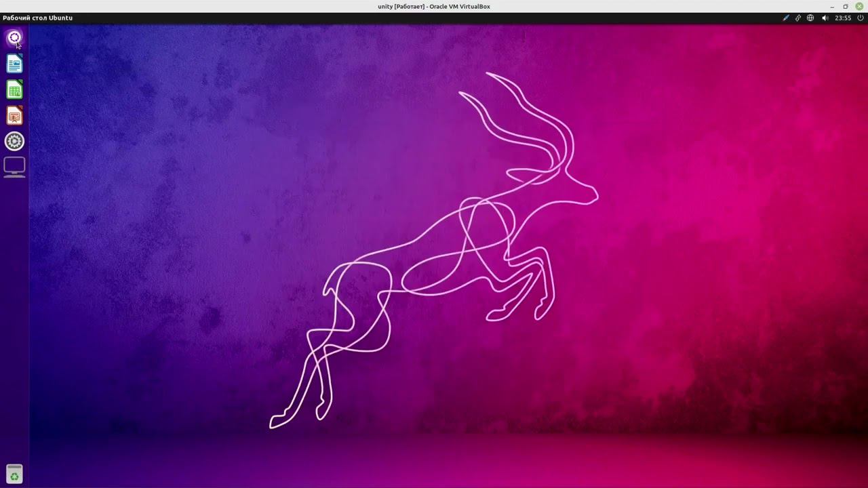Image resolution: width=868 pixels, height=488 pixels.
Task: Open the network globe indicator
Action: (810, 18)
